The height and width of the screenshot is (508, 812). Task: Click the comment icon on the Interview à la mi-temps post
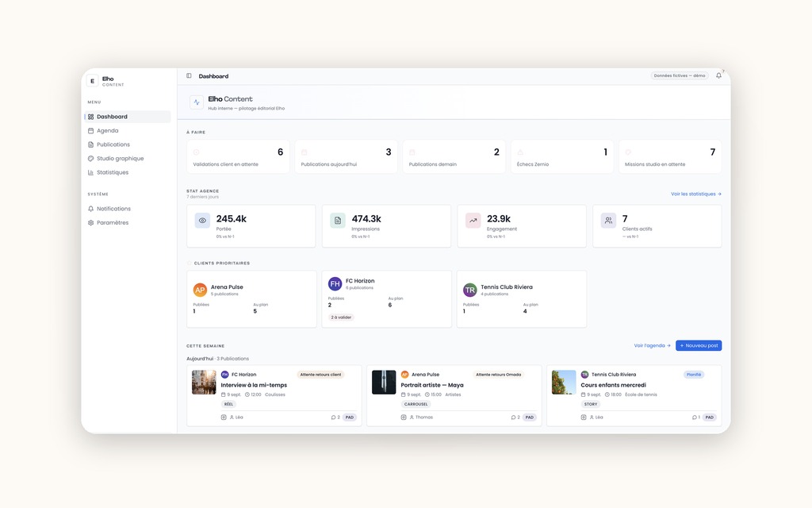pos(334,418)
